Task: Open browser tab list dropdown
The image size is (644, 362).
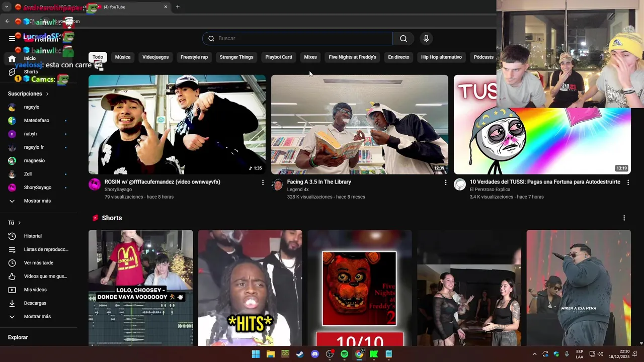Action: (7, 7)
